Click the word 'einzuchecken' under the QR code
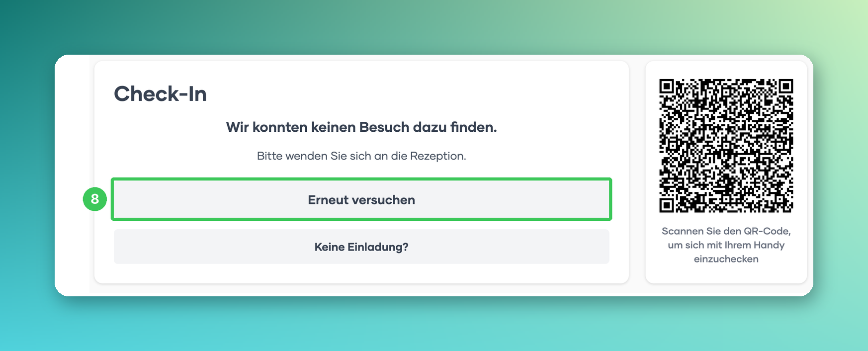The image size is (868, 351). (x=726, y=259)
